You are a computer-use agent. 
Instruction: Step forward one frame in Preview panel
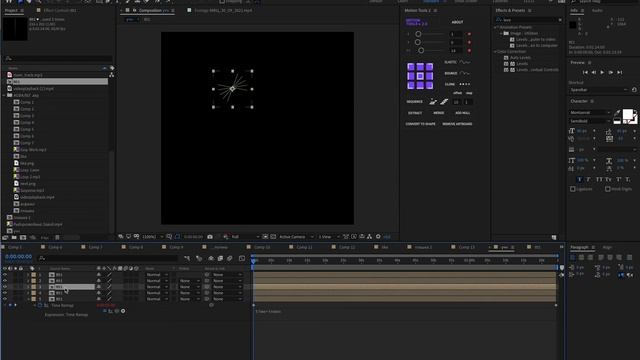[x=611, y=72]
